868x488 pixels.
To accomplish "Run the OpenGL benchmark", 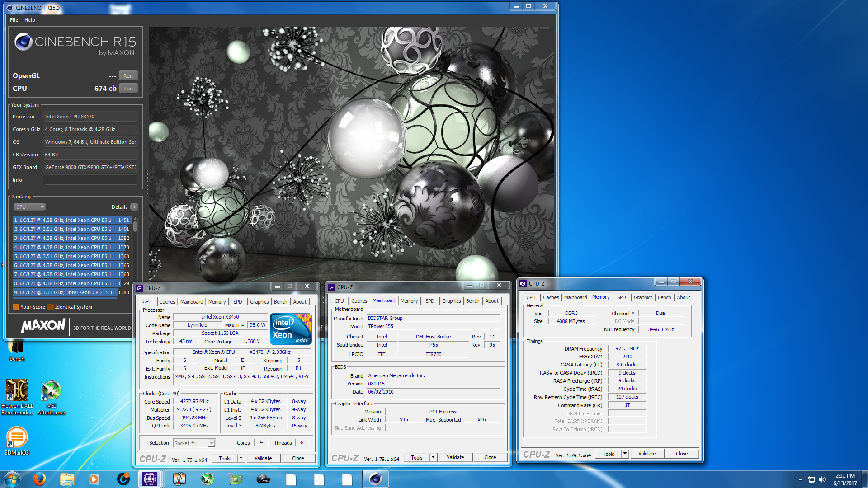I will click(x=128, y=76).
